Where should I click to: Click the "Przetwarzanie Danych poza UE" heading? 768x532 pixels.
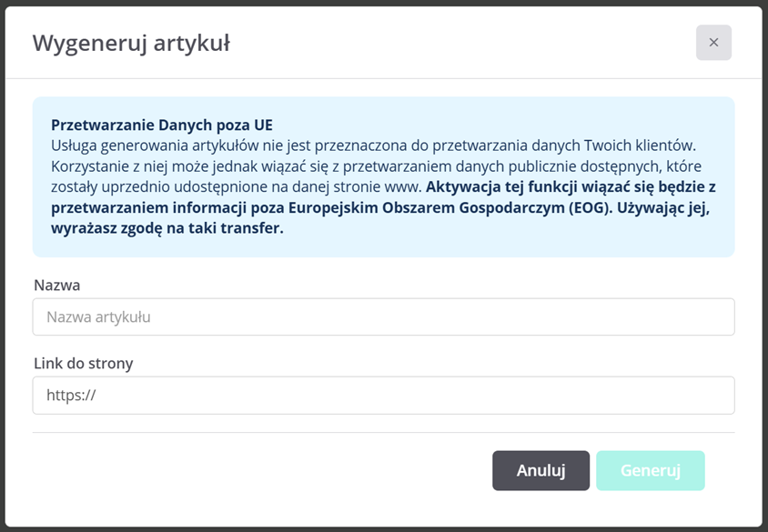pos(162,125)
